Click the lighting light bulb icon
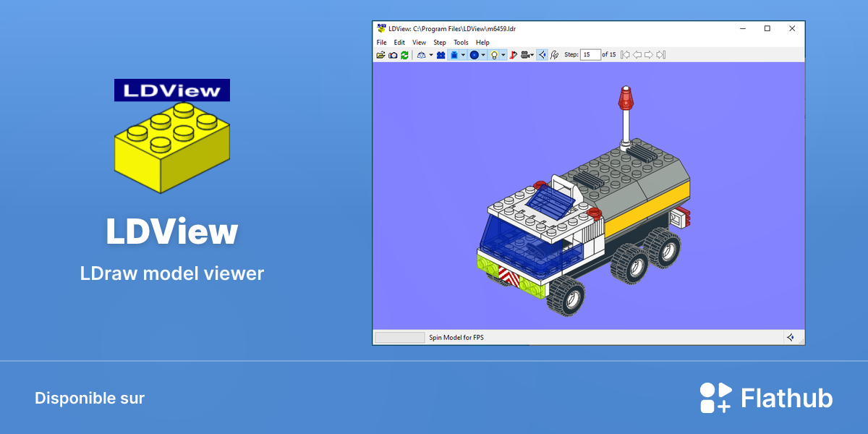 coord(494,55)
